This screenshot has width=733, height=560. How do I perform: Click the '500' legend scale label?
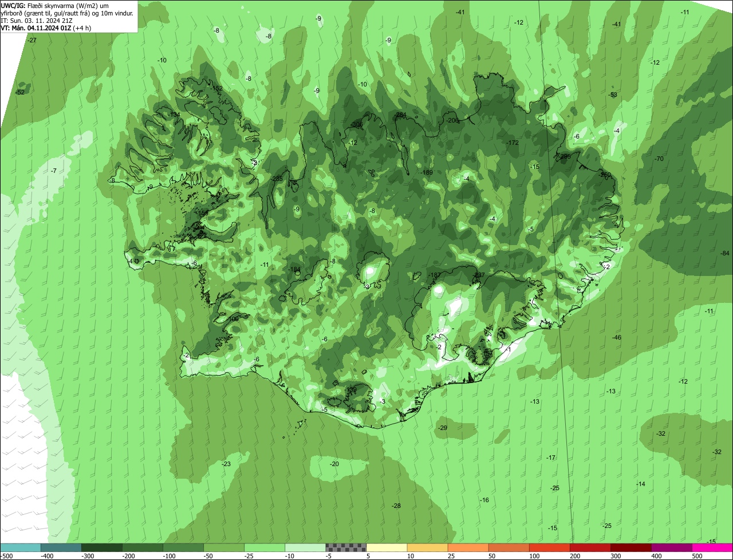[x=697, y=556]
